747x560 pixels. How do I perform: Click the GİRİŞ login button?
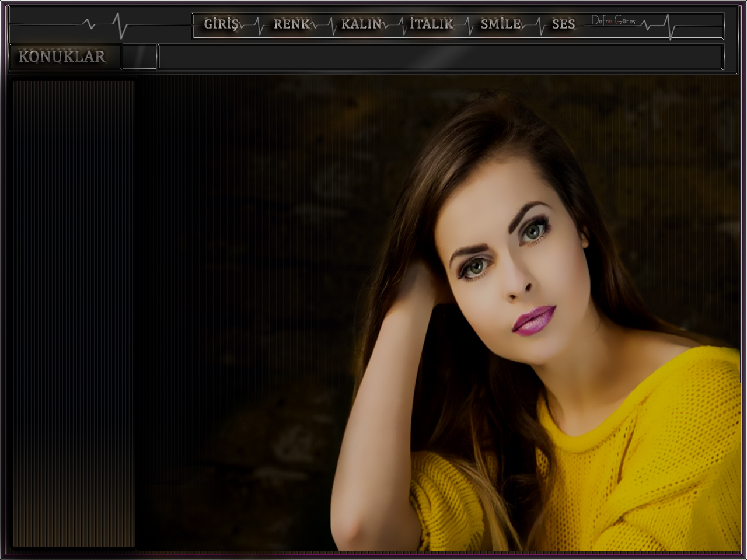[221, 24]
